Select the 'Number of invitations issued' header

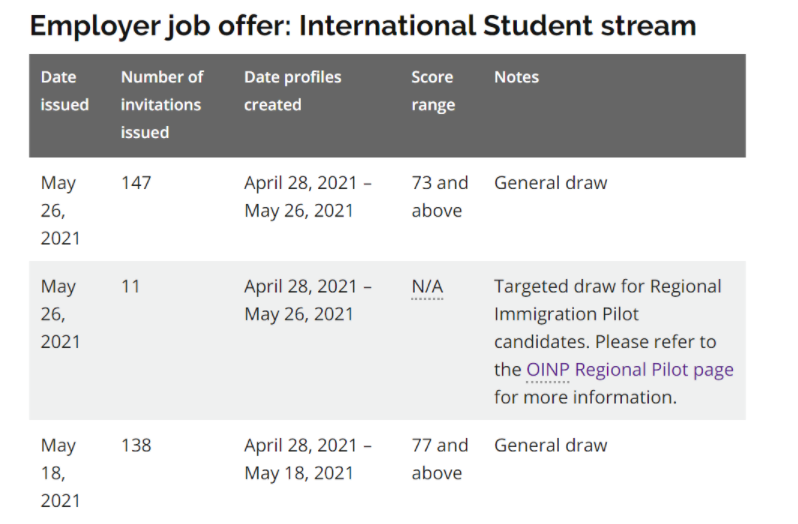point(161,104)
